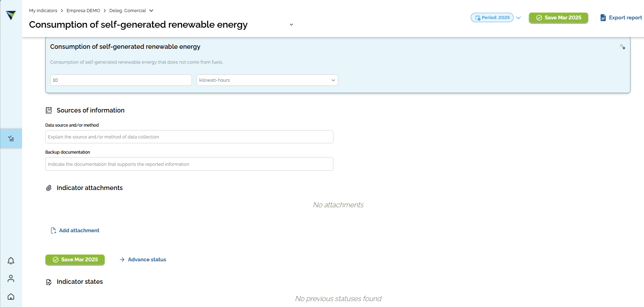Click the paperclip Indicator attachments icon
This screenshot has width=644, height=307.
click(x=49, y=188)
